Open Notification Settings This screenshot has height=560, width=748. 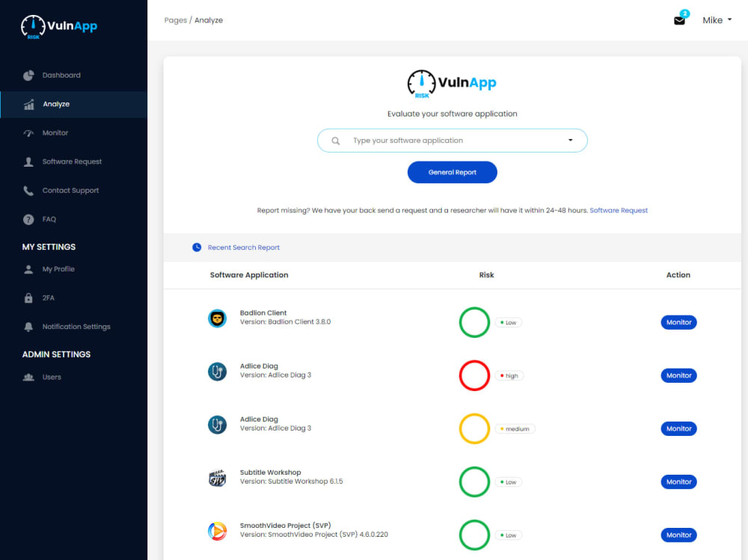point(73,327)
